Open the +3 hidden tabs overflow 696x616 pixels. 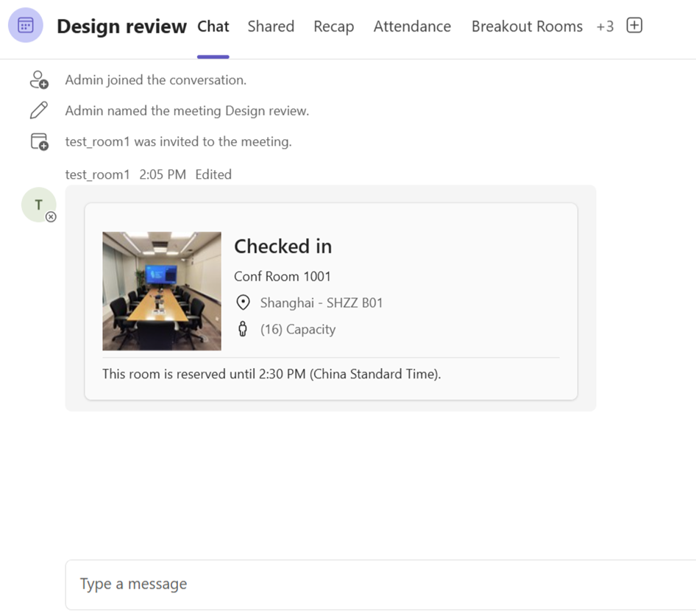605,26
